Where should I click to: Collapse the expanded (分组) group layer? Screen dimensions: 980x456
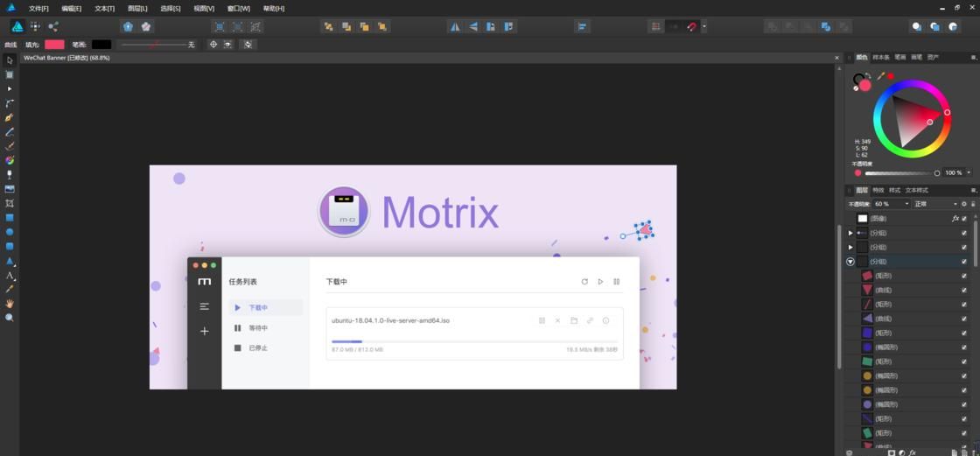(850, 262)
